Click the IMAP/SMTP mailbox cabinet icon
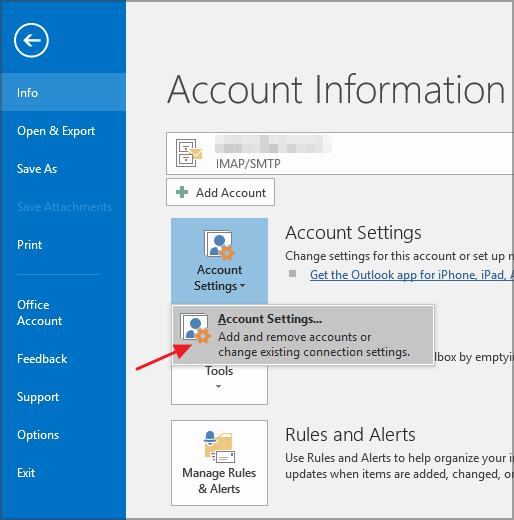This screenshot has width=514, height=520. click(x=189, y=153)
